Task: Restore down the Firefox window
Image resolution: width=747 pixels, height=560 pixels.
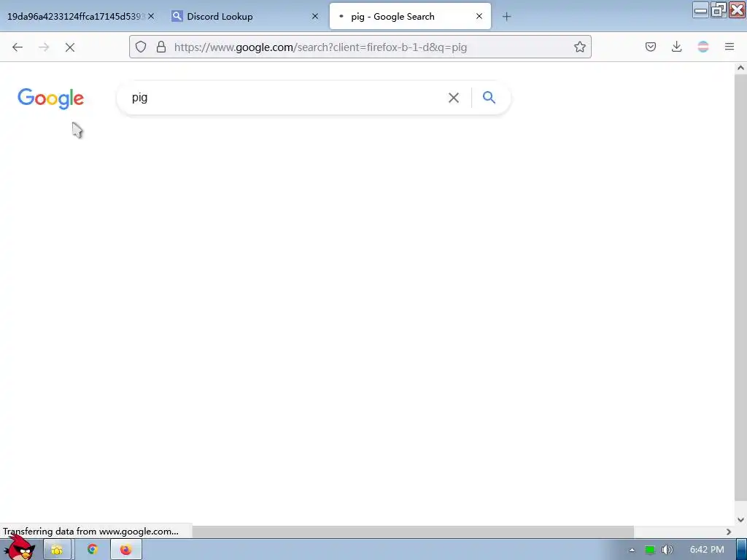Action: coord(718,9)
